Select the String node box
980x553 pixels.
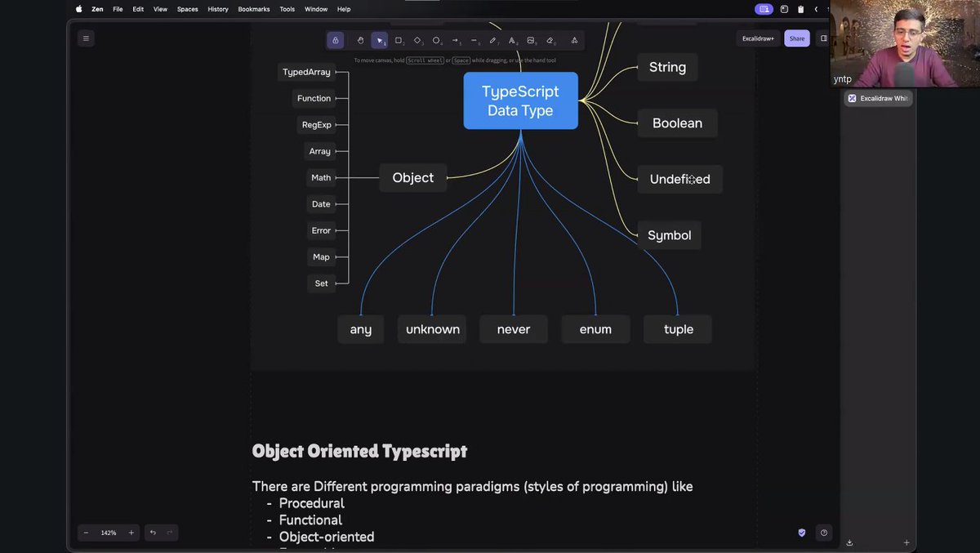(x=667, y=67)
